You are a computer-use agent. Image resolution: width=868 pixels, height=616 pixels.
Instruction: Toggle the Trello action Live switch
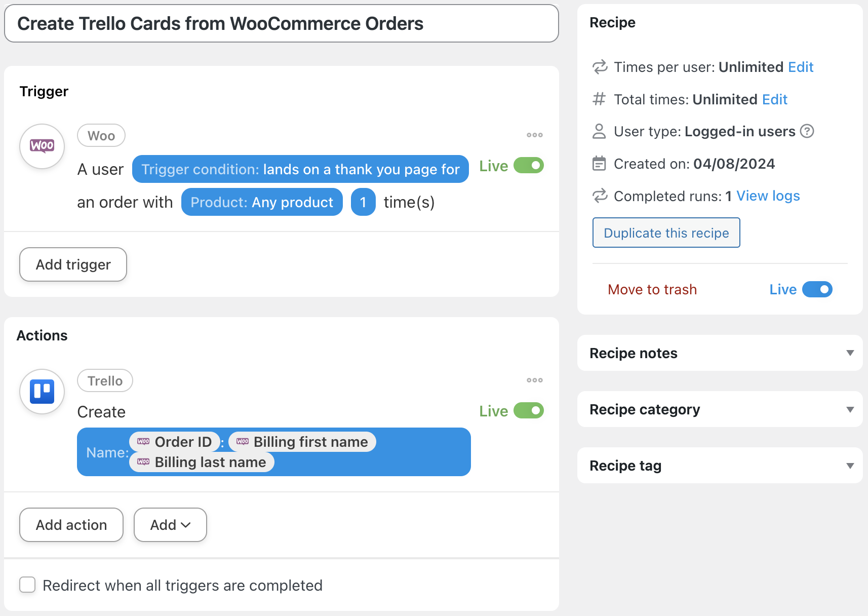pos(528,411)
